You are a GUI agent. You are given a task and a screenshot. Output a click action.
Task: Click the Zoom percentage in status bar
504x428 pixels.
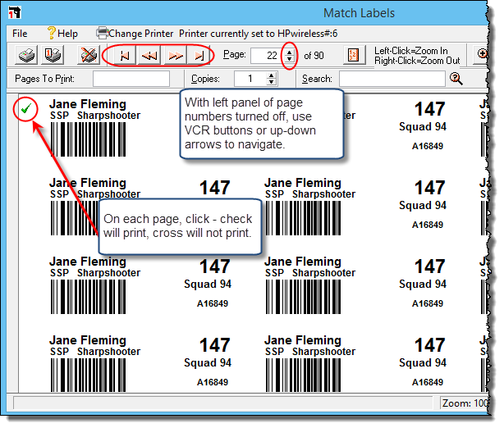(x=465, y=403)
